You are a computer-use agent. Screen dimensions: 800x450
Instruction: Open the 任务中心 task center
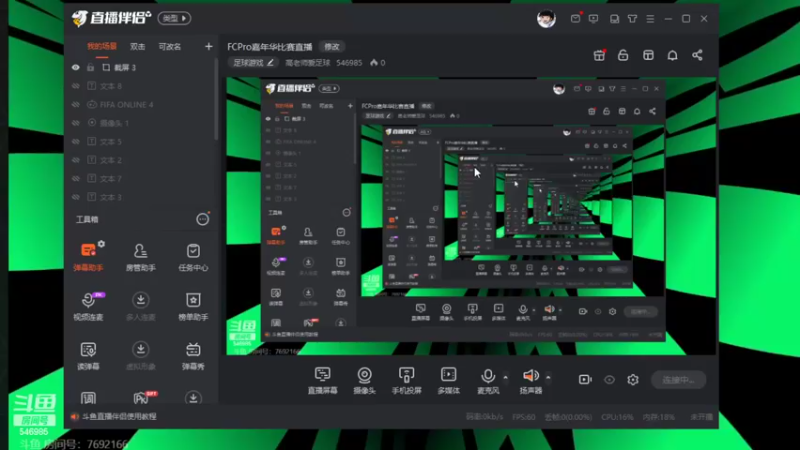tap(193, 257)
